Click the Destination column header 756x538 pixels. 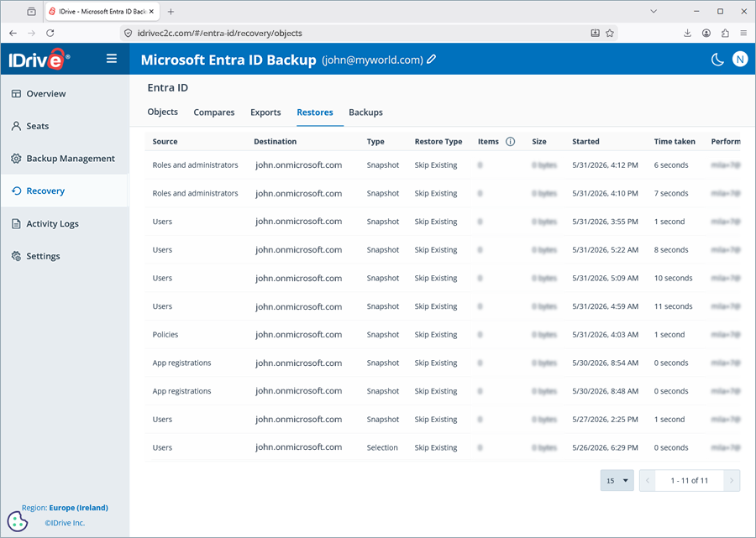(x=276, y=142)
